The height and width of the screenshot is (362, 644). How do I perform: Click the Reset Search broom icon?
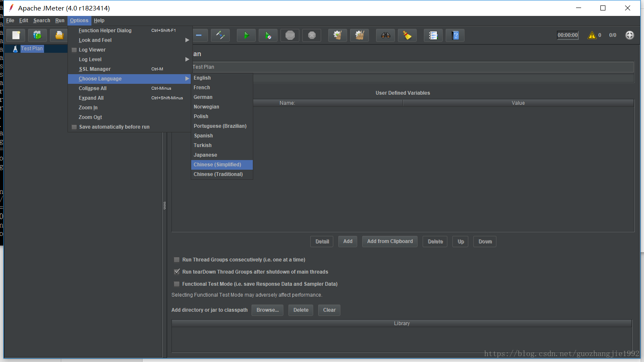click(407, 35)
